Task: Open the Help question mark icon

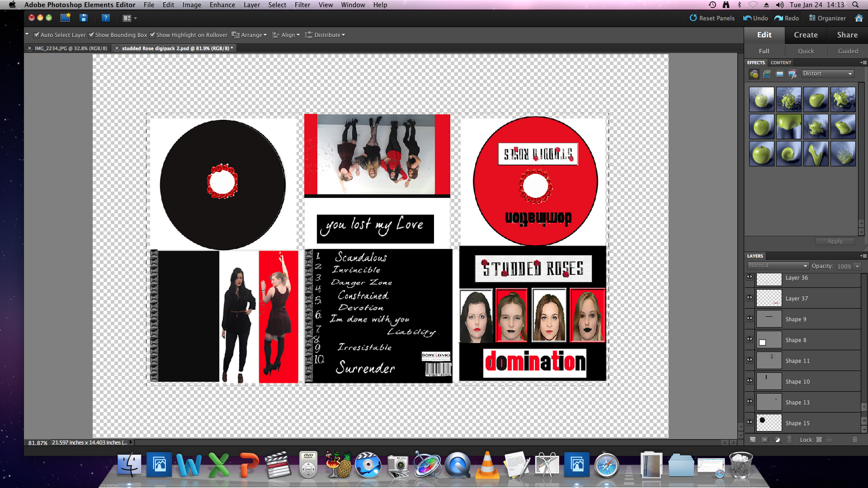Action: click(106, 18)
